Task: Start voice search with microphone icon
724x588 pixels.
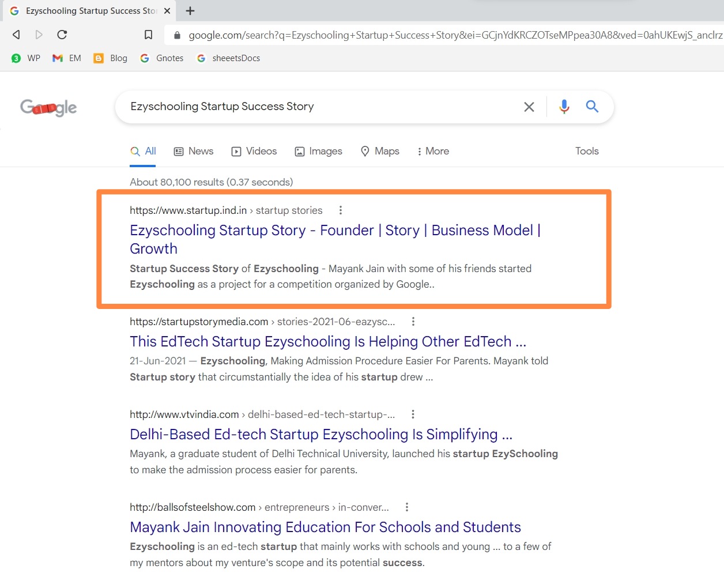Action: tap(564, 107)
